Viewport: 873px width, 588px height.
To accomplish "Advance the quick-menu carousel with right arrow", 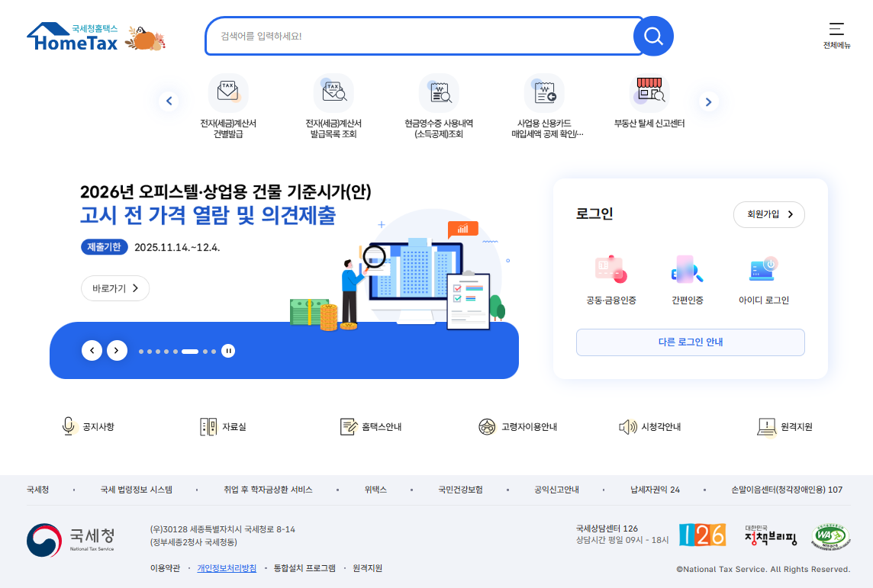I will click(x=708, y=101).
